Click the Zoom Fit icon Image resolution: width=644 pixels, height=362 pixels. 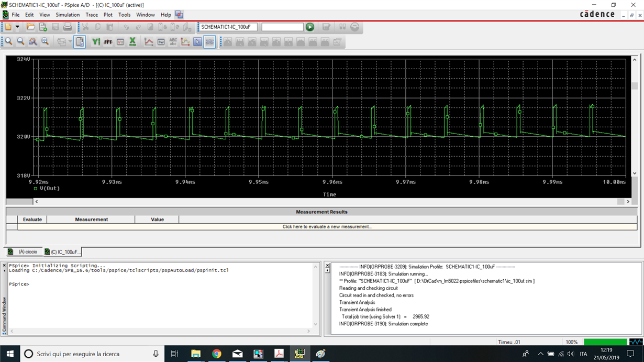coord(43,41)
